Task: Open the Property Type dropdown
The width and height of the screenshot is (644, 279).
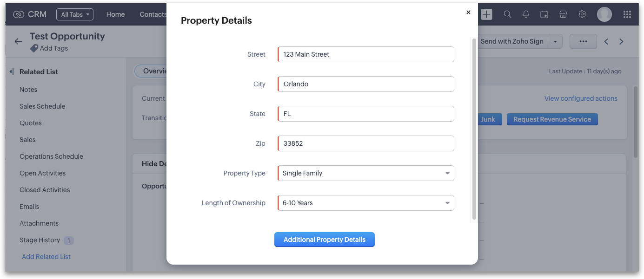Action: point(366,173)
